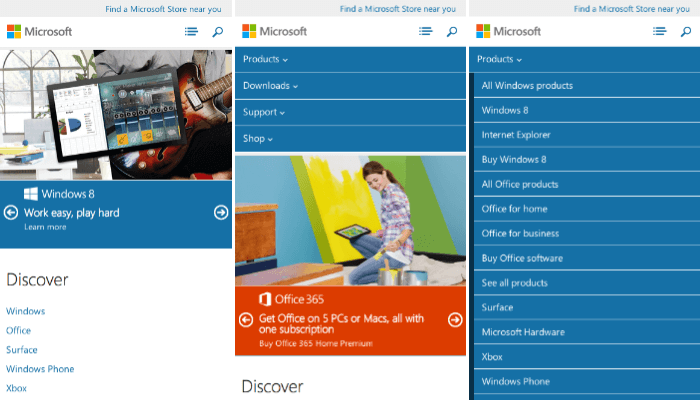Go to previous slide on Office 365 banner

[246, 320]
